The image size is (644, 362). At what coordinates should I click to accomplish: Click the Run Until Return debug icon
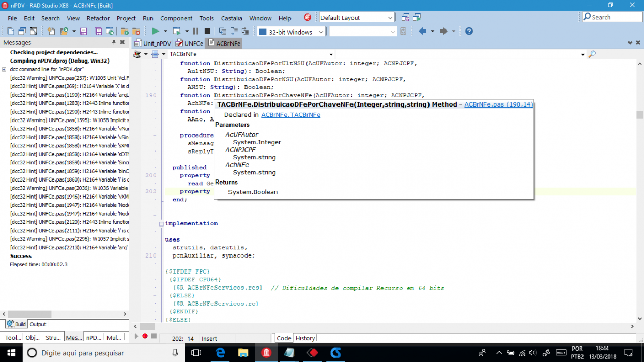coord(245,32)
